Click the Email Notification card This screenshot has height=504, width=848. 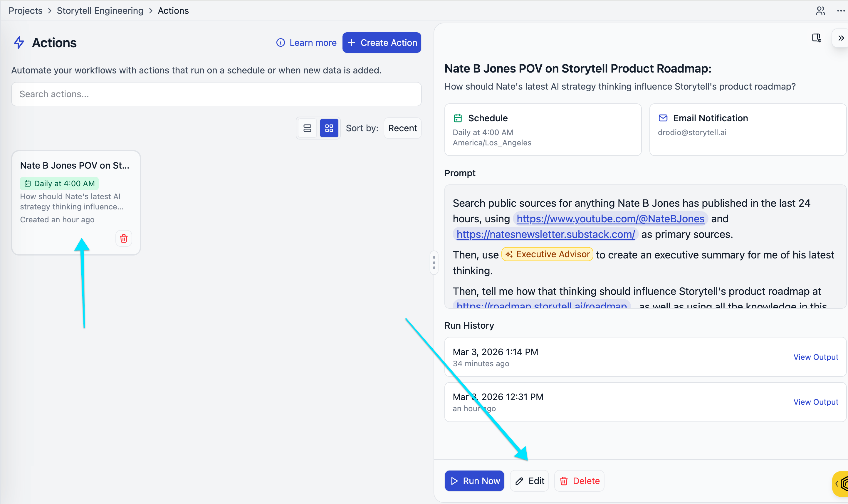coord(748,130)
